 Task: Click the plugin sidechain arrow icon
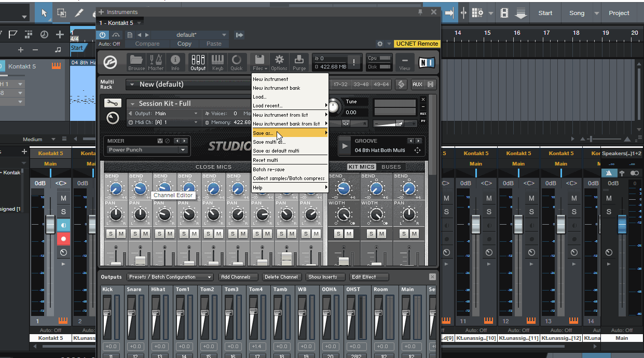239,35
